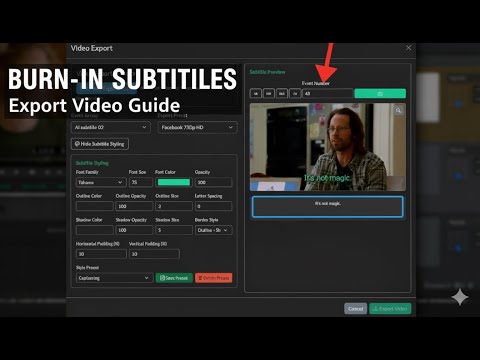Click the Export Video button
The image size is (480, 360).
(390, 309)
